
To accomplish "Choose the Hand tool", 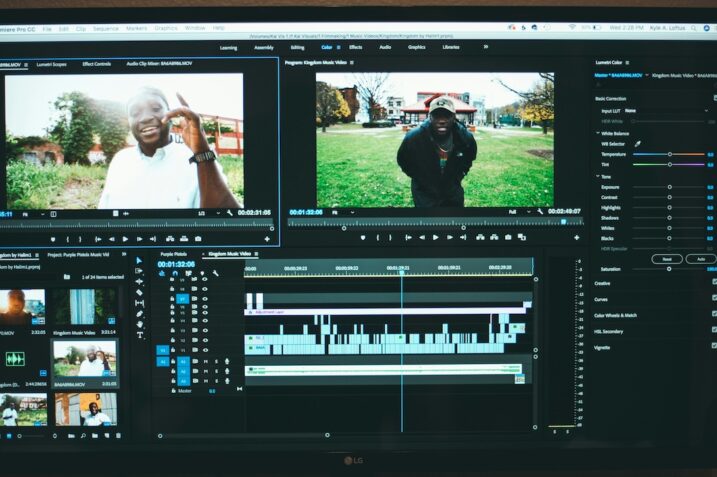I will [x=140, y=324].
